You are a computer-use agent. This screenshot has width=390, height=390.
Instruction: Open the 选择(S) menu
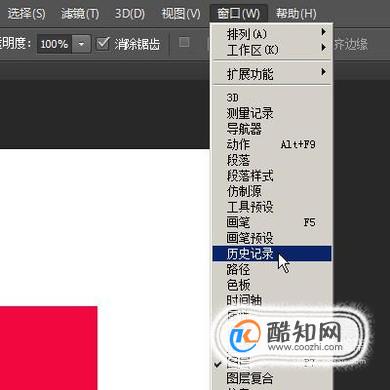pos(26,13)
